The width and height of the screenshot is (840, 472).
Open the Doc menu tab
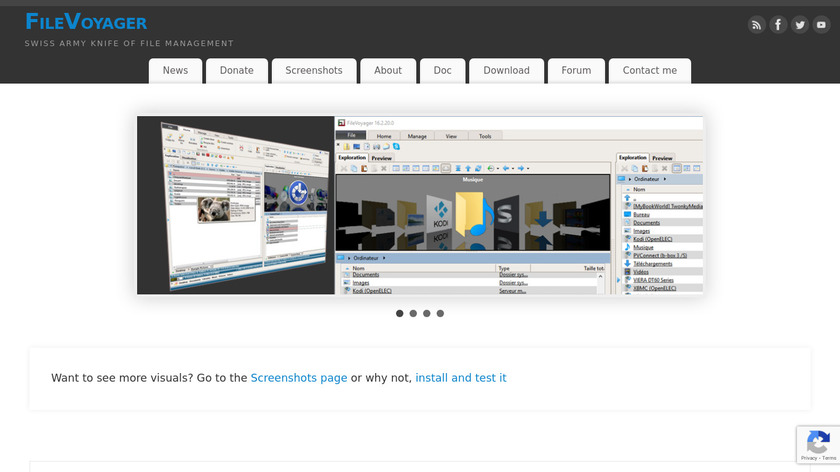pyautogui.click(x=442, y=71)
